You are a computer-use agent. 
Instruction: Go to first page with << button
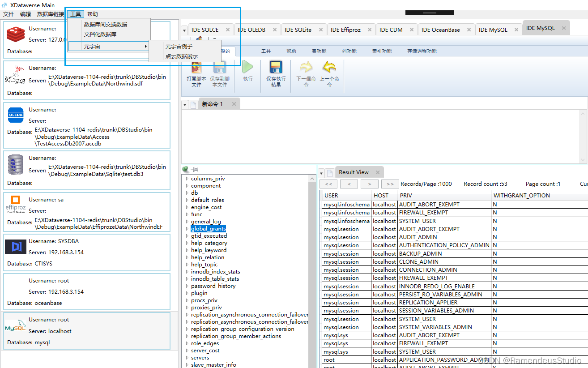tap(328, 184)
